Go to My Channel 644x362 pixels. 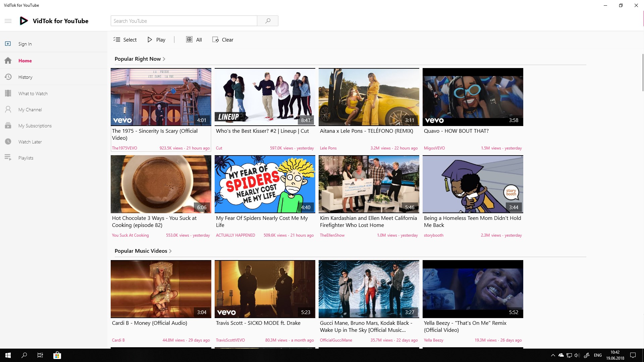[30, 110]
